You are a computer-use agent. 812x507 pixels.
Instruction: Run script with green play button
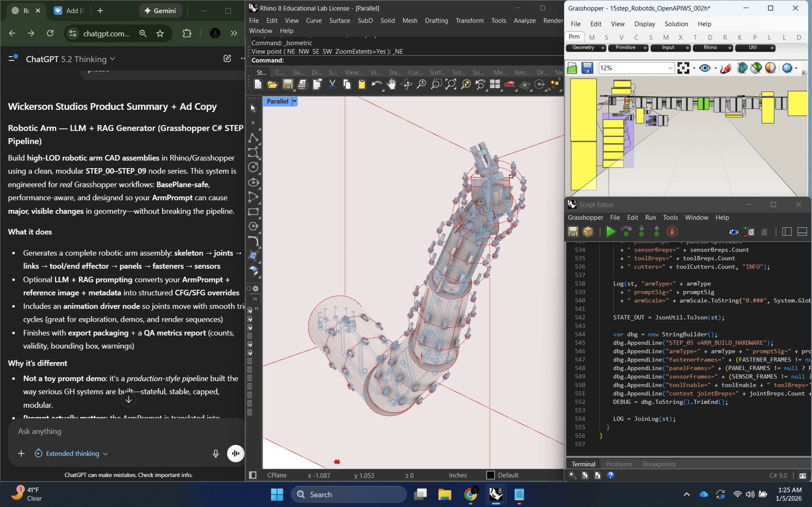click(x=611, y=232)
